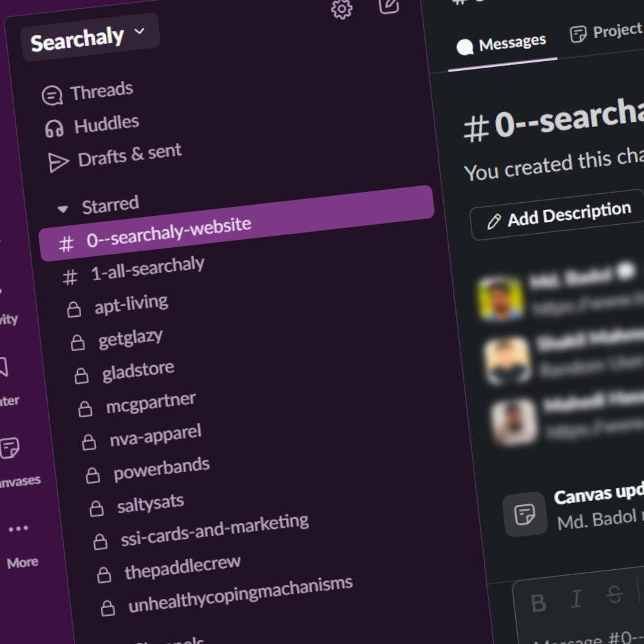The height and width of the screenshot is (644, 644).
Task: Click the canvas update icon in chat
Action: 524,514
